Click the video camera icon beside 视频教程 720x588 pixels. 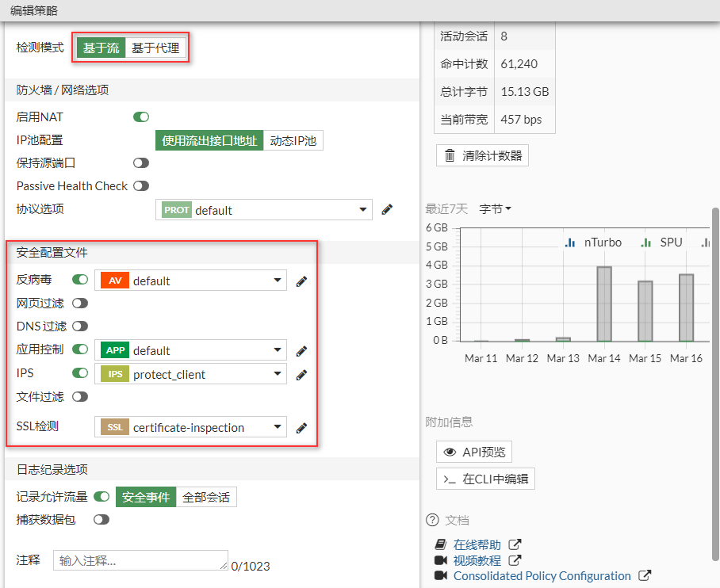coord(441,560)
